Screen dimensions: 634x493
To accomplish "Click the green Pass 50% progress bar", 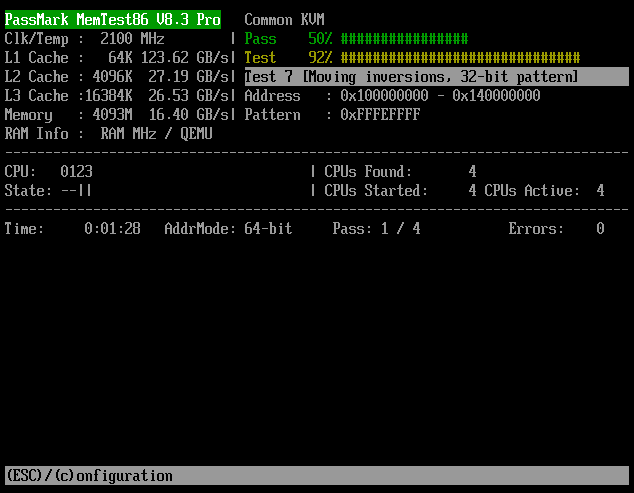I will pyautogui.click(x=403, y=38).
